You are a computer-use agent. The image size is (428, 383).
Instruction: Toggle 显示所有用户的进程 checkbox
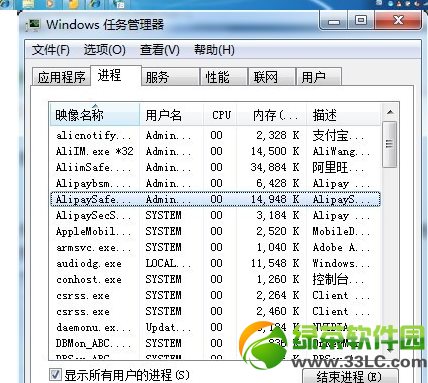tap(55, 375)
